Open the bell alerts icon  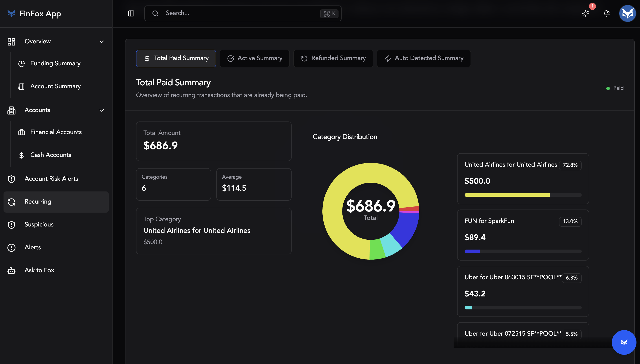coord(606,13)
